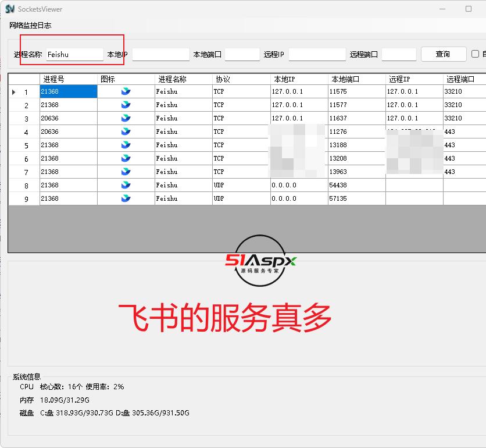Screen dimensions: 486x448
Task: Click the Feishu icon in row 8
Action: [126, 184]
